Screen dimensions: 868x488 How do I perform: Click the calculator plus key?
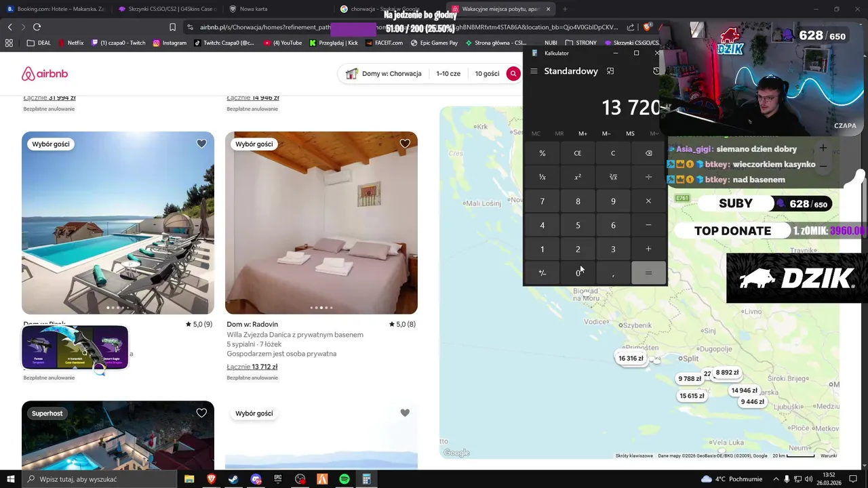[x=648, y=249]
